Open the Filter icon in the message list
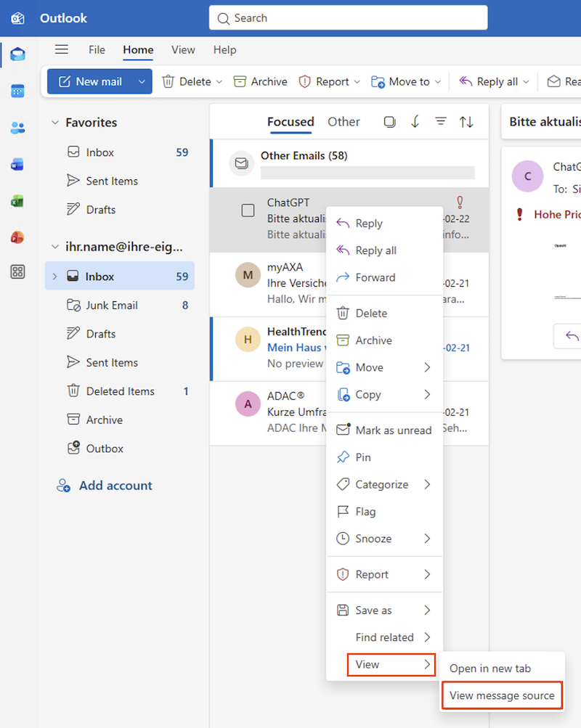 coord(441,122)
